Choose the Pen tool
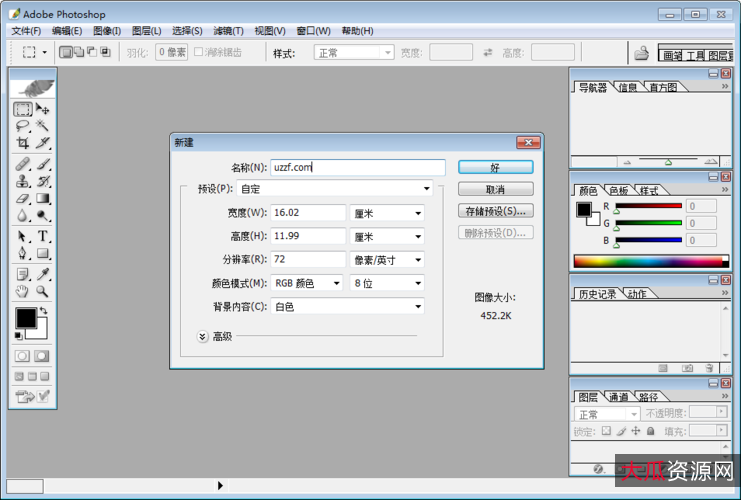 (23, 253)
